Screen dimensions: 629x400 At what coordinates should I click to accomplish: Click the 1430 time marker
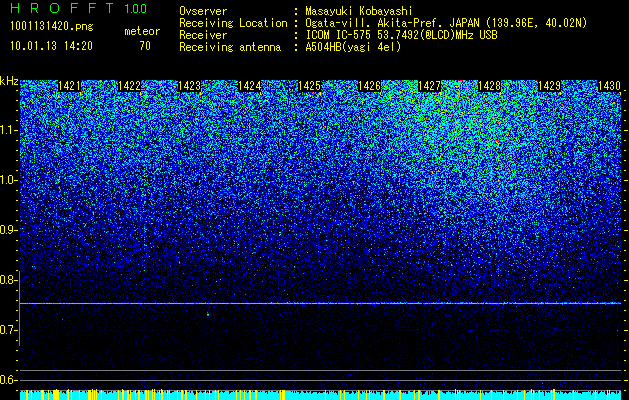[609, 86]
